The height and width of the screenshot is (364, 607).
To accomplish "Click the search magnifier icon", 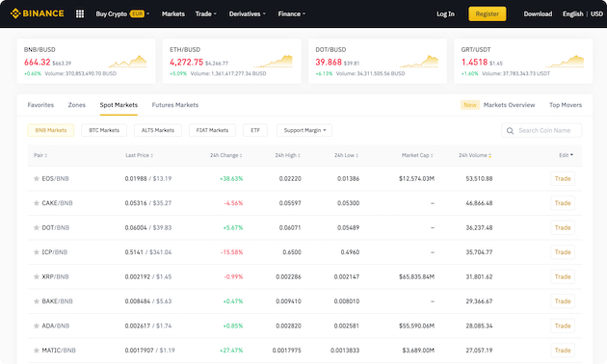I will (x=511, y=131).
